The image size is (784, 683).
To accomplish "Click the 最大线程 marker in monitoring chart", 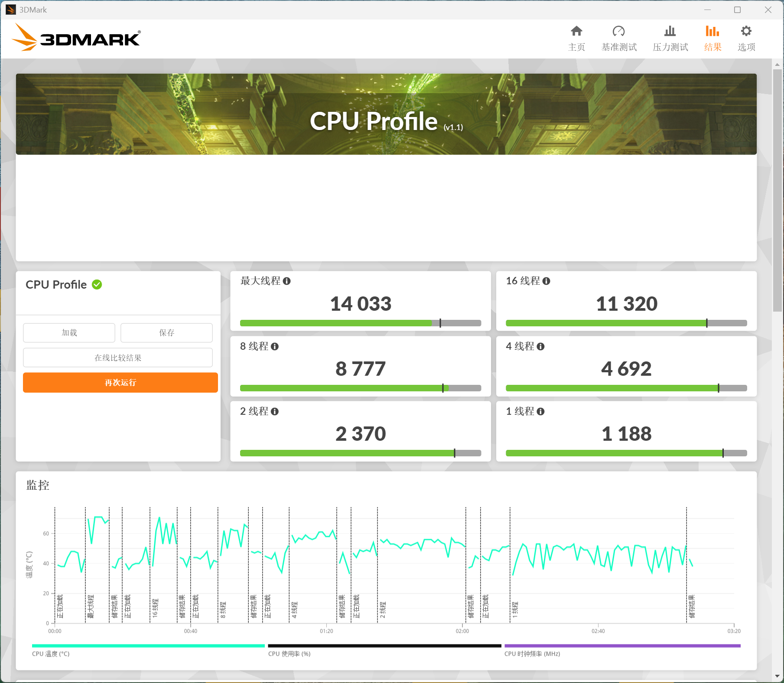I will (x=91, y=606).
